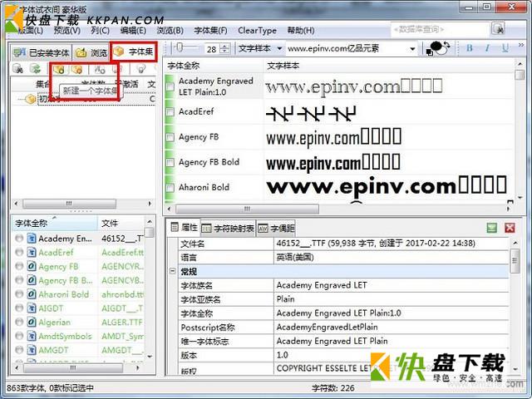This screenshot has height=399, width=532.
Task: Click the font size spinner arrows
Action: [224, 48]
